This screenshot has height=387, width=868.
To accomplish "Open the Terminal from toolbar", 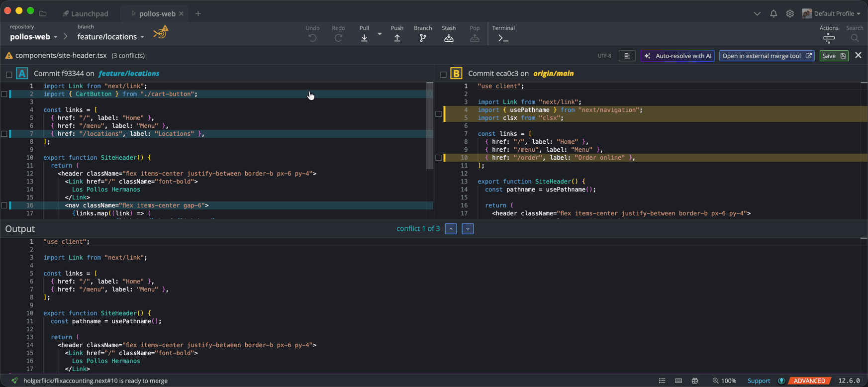I will 503,38.
